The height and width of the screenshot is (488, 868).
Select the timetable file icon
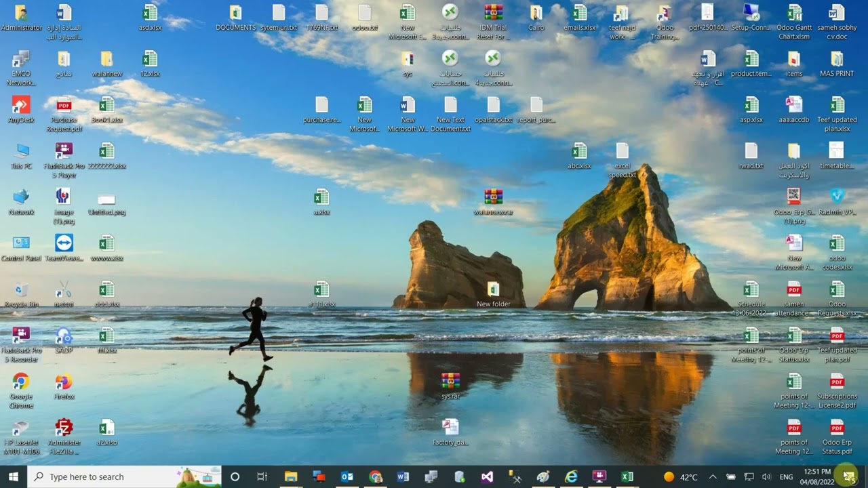(x=837, y=156)
